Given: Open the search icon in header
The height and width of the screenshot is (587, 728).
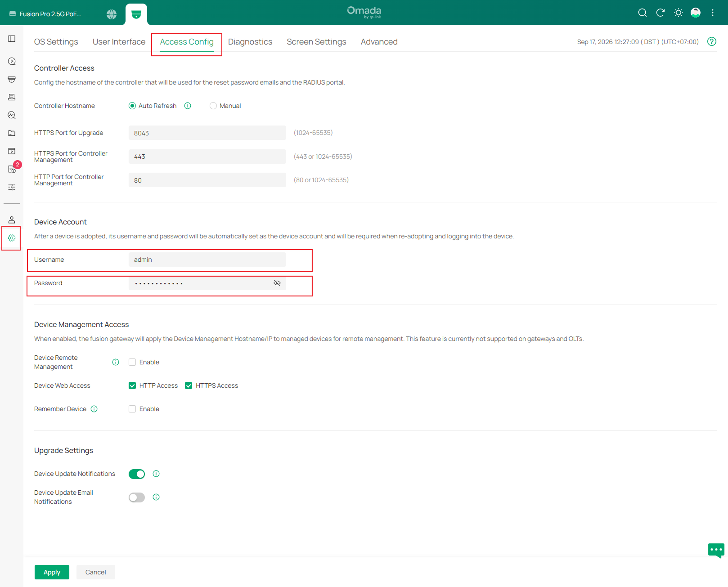Looking at the screenshot, I should click(642, 13).
